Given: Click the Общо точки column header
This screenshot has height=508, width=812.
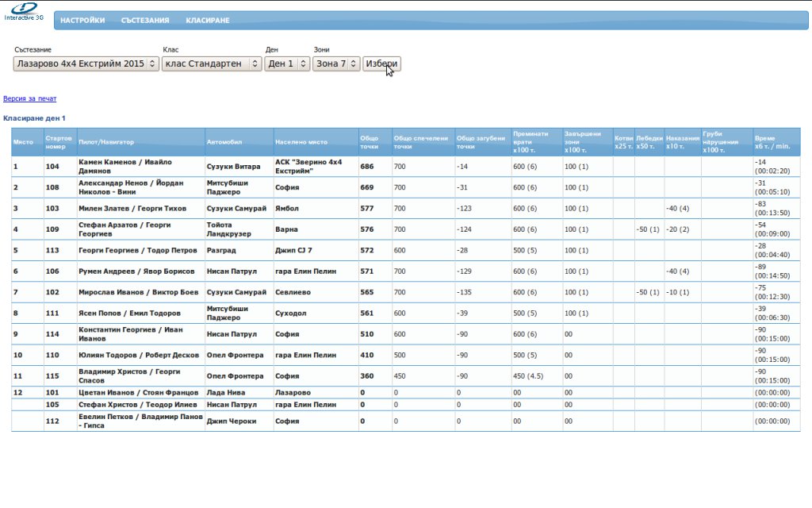Looking at the screenshot, I should (x=371, y=142).
